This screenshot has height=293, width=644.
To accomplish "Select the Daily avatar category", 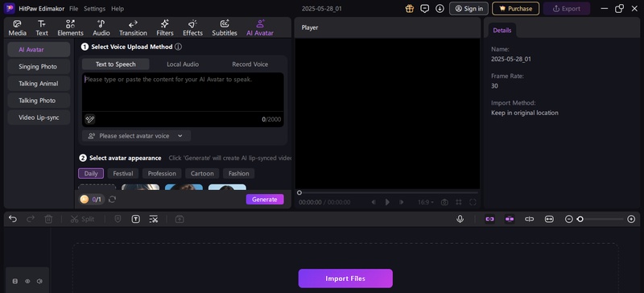I will pos(91,173).
